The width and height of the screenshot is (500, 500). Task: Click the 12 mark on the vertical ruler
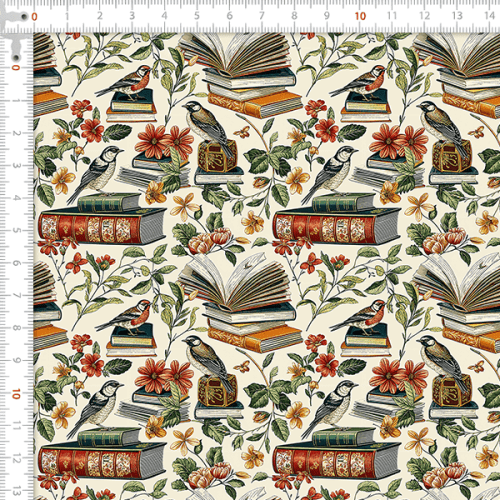click(x=16, y=459)
